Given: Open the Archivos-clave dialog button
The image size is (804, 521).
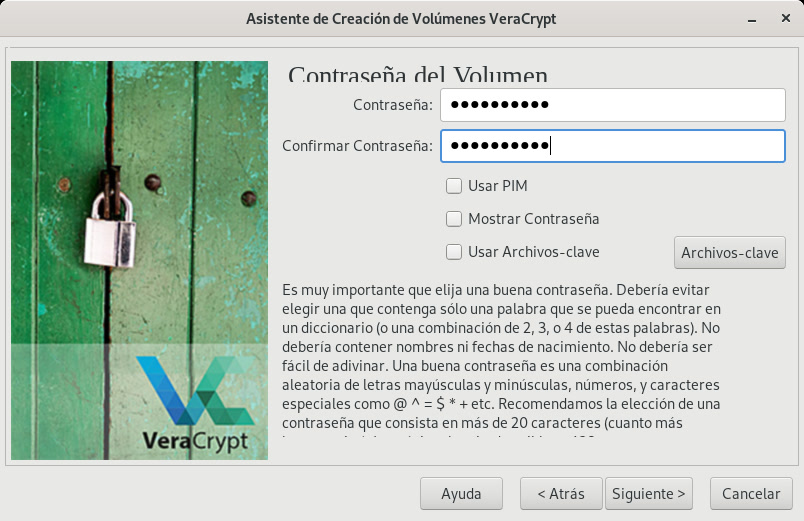Looking at the screenshot, I should point(729,253).
